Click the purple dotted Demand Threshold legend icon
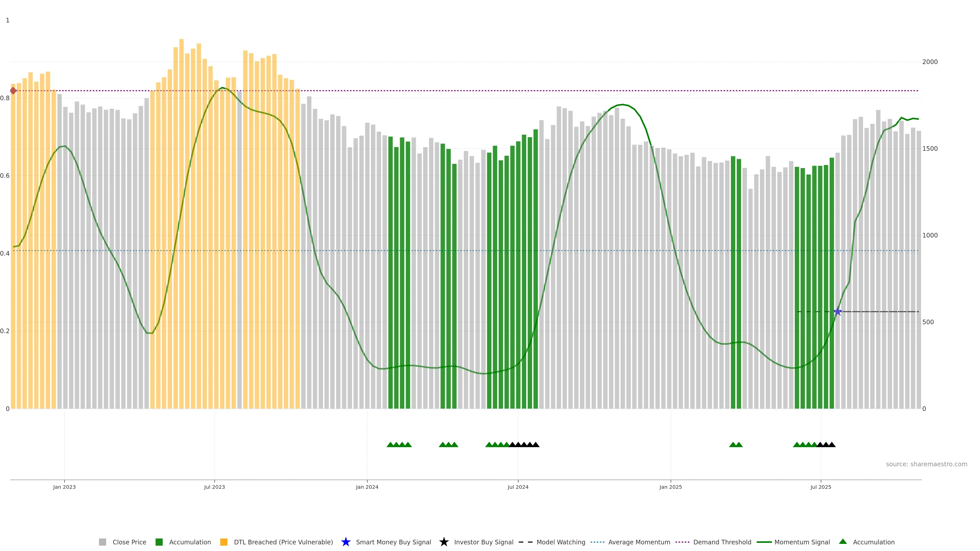This screenshot has height=551, width=980. click(682, 542)
